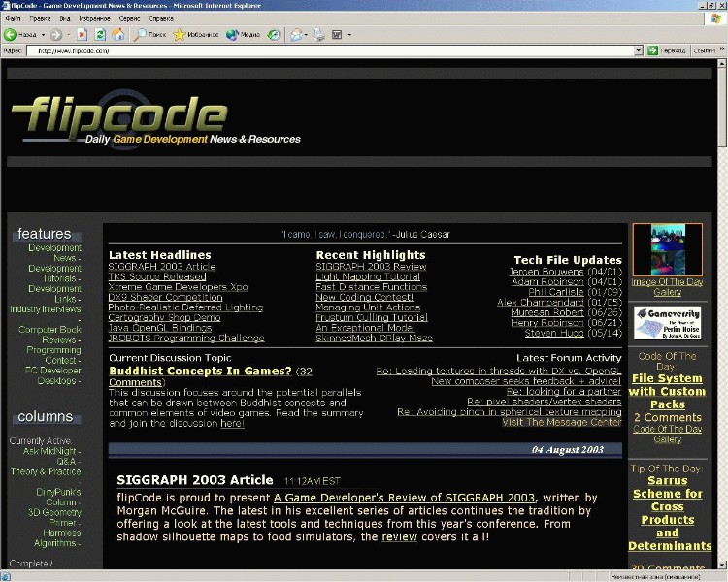Open the History toolbar icon
This screenshot has width=728, height=582.
(x=274, y=34)
